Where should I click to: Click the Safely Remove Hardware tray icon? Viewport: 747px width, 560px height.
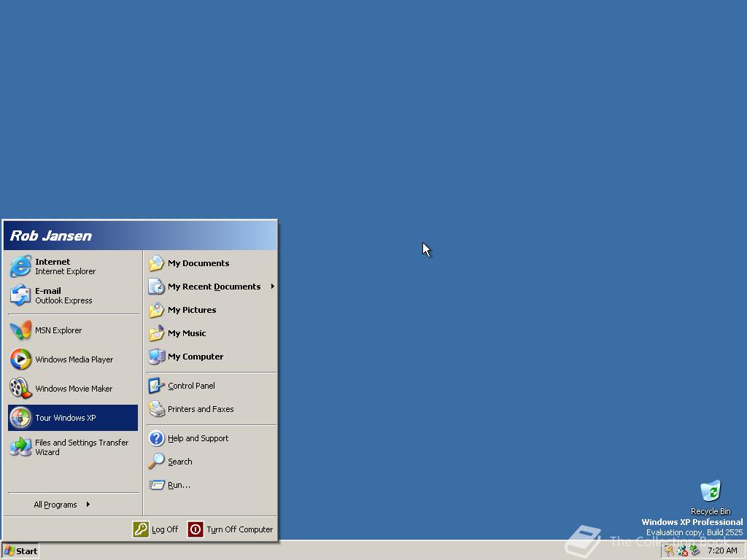[x=695, y=551]
